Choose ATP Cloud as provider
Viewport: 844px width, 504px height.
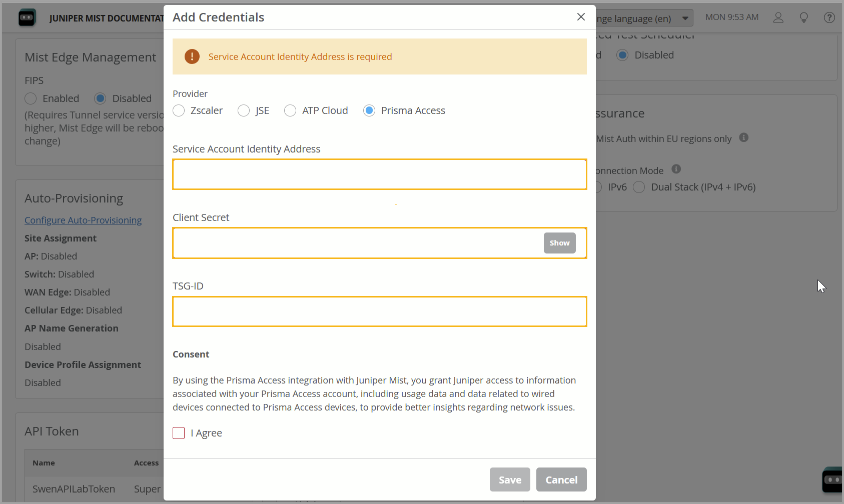[290, 110]
